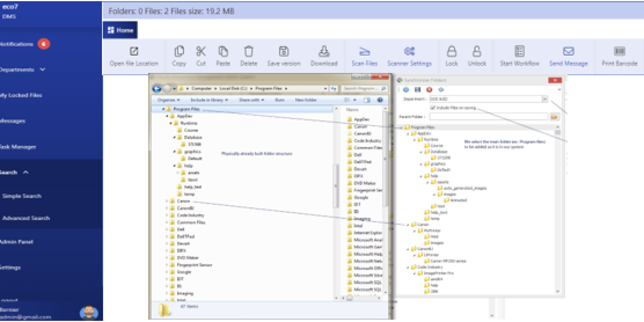Open Settings in the sidebar

tap(10, 267)
